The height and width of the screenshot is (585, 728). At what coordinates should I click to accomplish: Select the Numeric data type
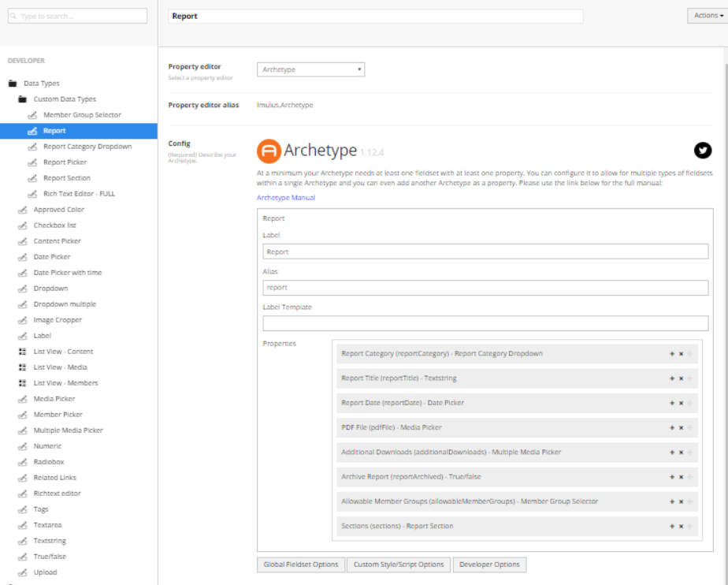47,446
